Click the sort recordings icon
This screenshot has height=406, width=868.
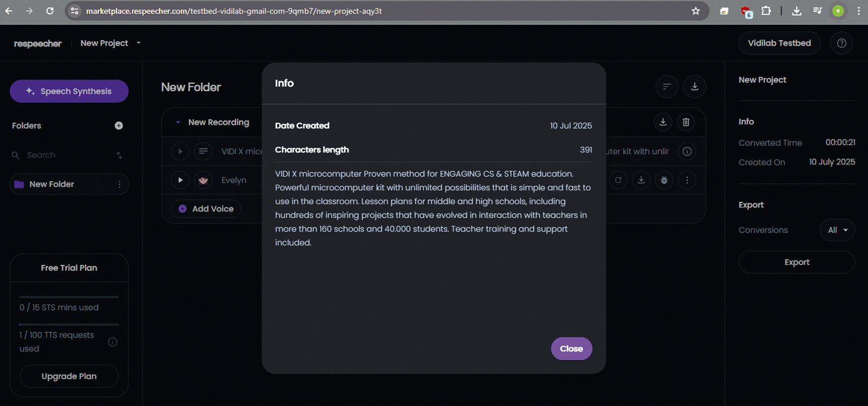tap(667, 87)
